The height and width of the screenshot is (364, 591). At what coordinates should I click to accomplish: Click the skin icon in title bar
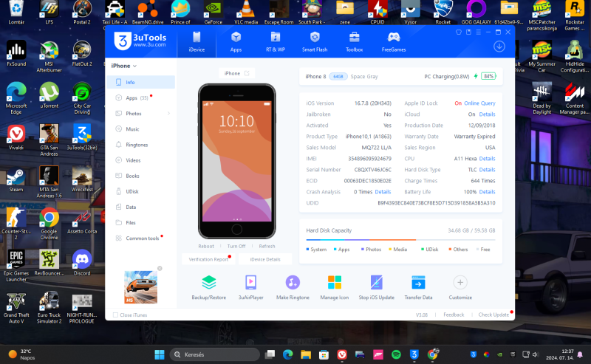(459, 32)
